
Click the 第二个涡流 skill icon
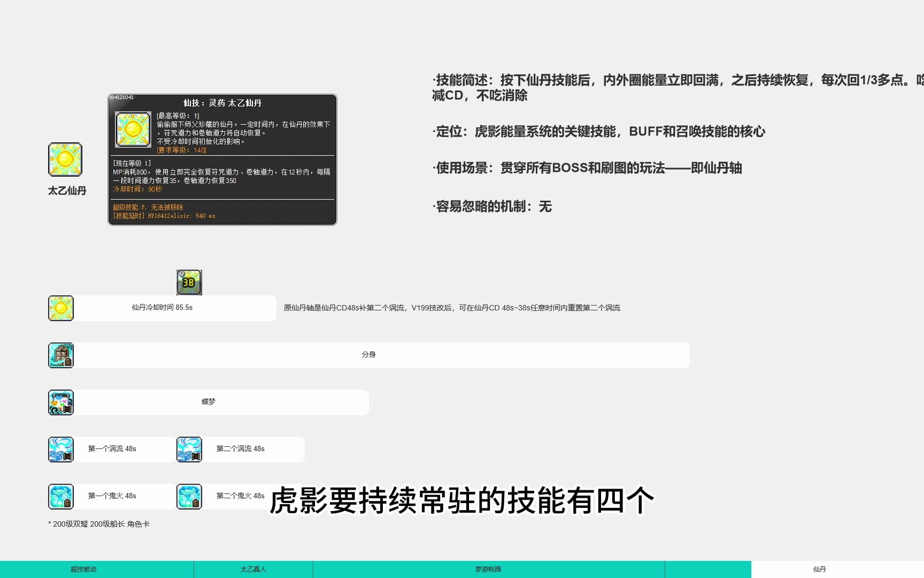coord(189,450)
